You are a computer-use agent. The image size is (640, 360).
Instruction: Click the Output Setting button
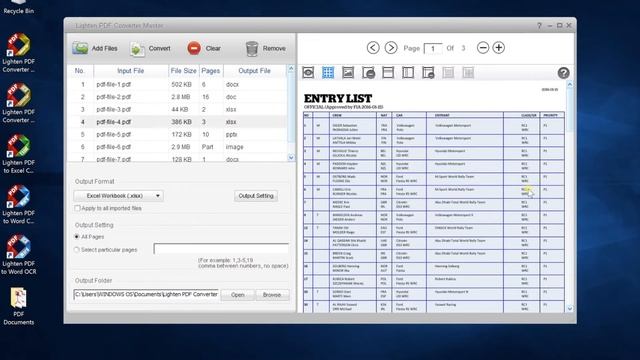[256, 196]
